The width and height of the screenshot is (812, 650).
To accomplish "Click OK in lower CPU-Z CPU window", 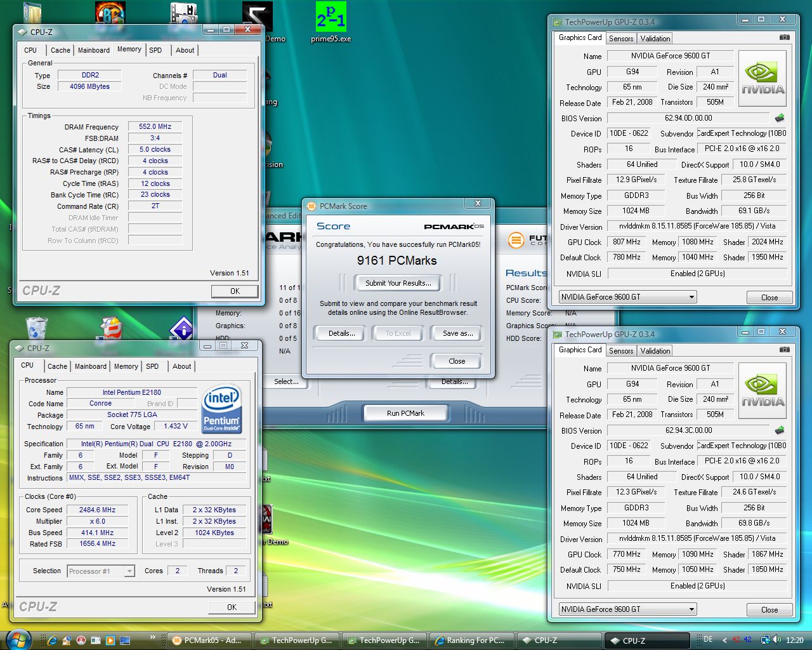I will click(232, 607).
